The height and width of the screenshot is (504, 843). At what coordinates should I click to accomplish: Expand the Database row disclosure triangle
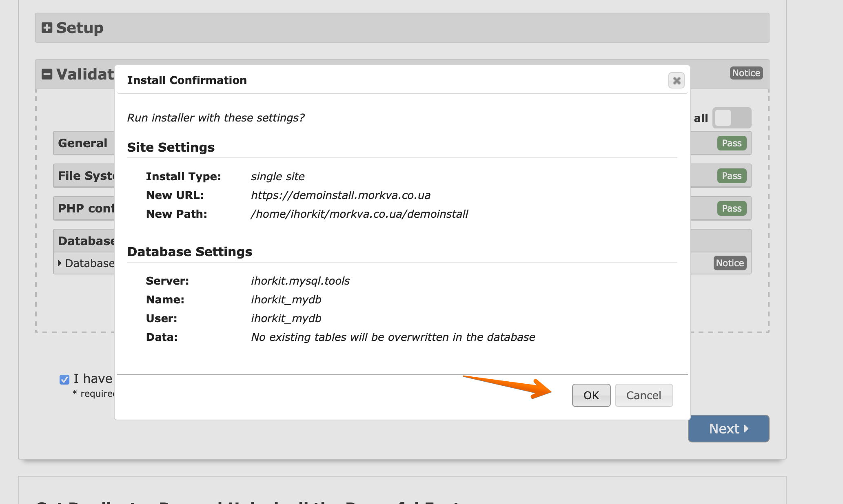coord(60,263)
